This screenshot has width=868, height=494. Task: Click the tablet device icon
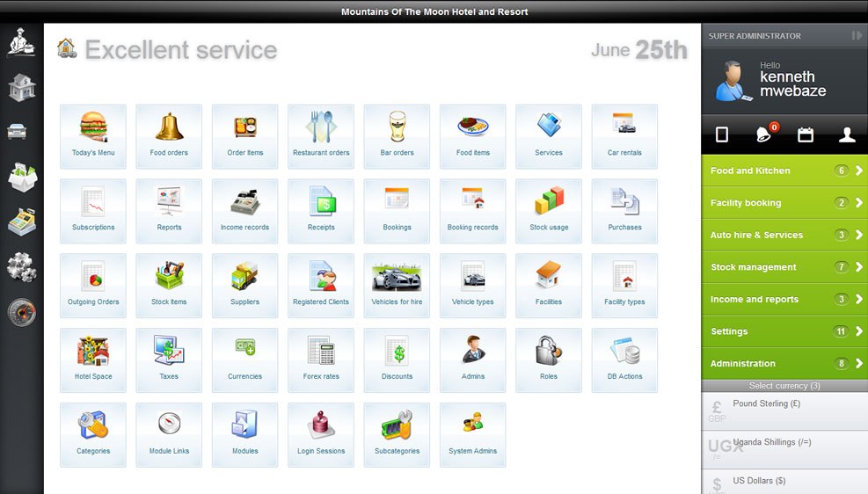tap(722, 134)
